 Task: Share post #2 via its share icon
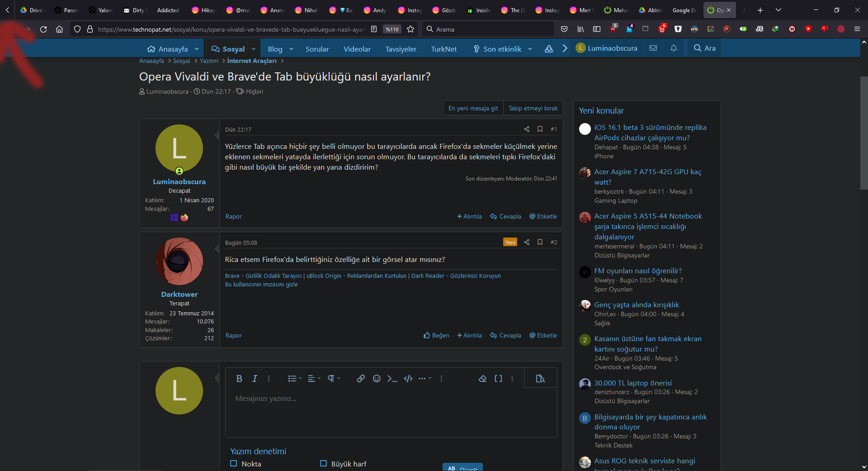527,243
